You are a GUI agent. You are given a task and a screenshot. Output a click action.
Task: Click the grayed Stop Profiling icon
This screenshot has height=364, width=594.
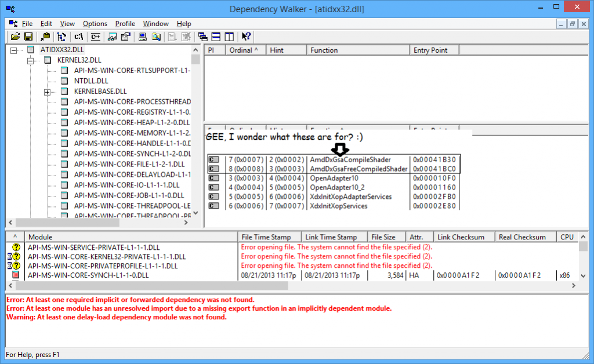(x=186, y=37)
